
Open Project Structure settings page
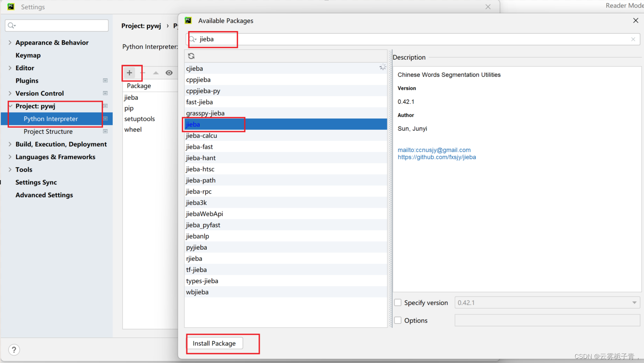[x=48, y=131]
